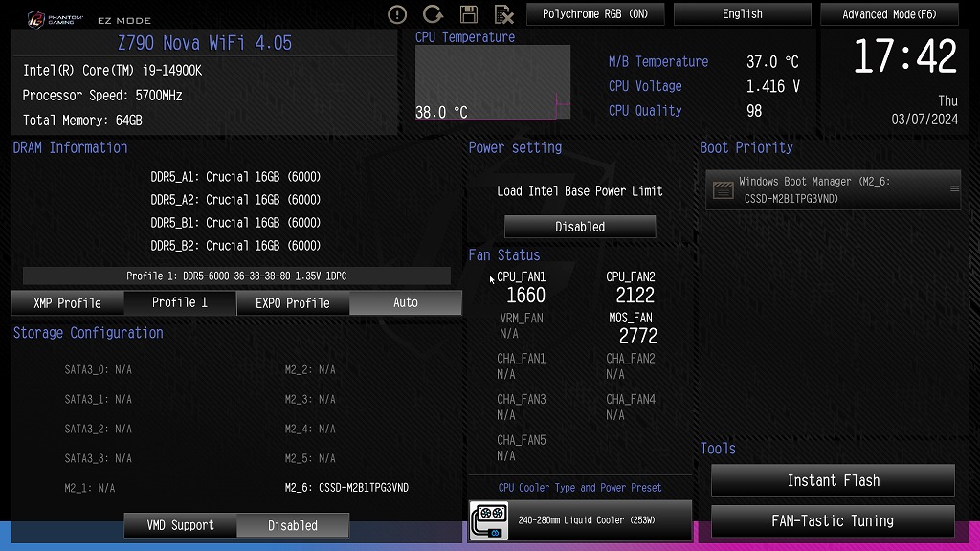Select the Auto memory profile option
Image resolution: width=980 pixels, height=551 pixels.
pyautogui.click(x=406, y=303)
